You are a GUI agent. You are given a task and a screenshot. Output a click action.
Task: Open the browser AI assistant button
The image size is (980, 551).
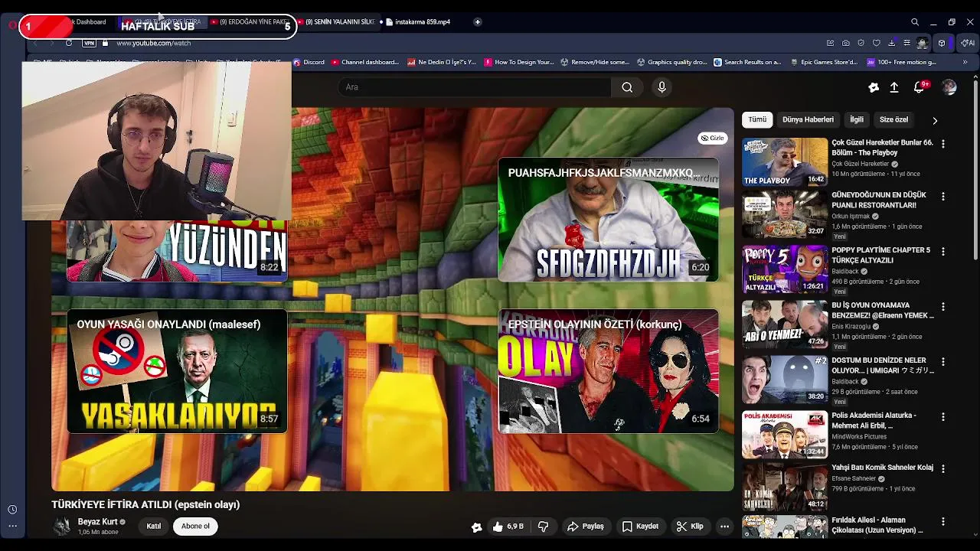pyautogui.click(x=967, y=43)
